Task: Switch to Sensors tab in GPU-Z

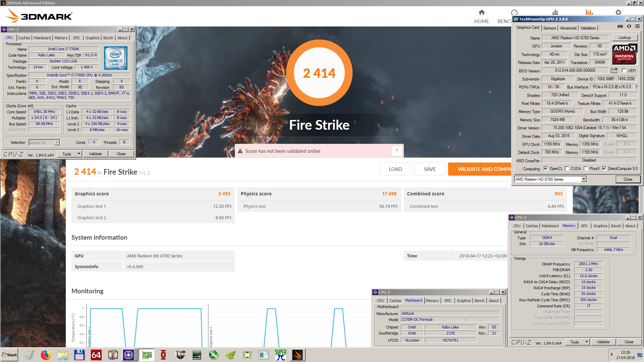Action: tap(549, 28)
